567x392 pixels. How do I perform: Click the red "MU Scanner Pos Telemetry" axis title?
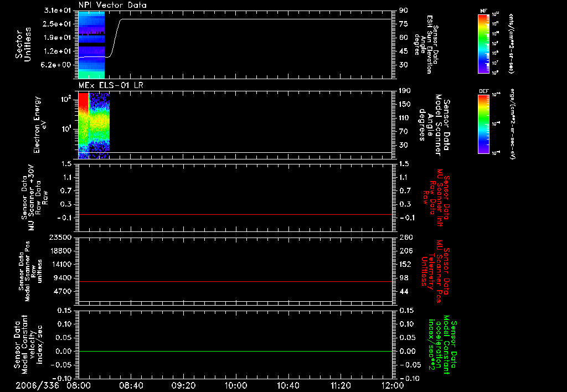(436, 271)
